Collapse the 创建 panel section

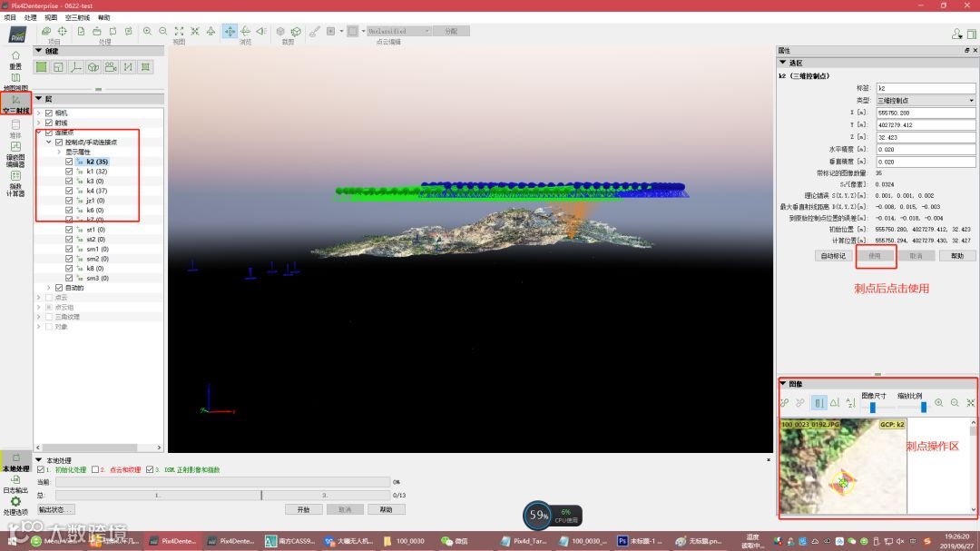[x=39, y=51]
